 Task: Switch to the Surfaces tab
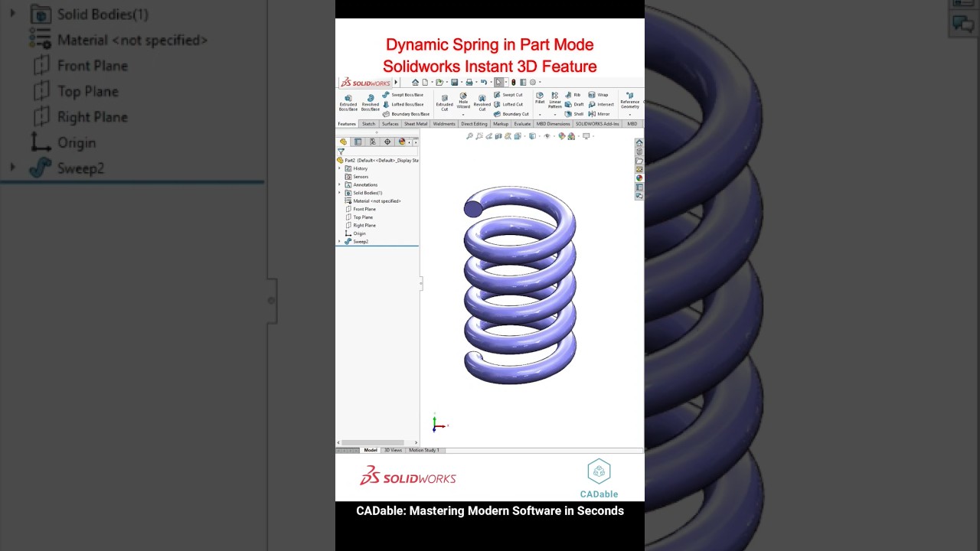pos(390,124)
